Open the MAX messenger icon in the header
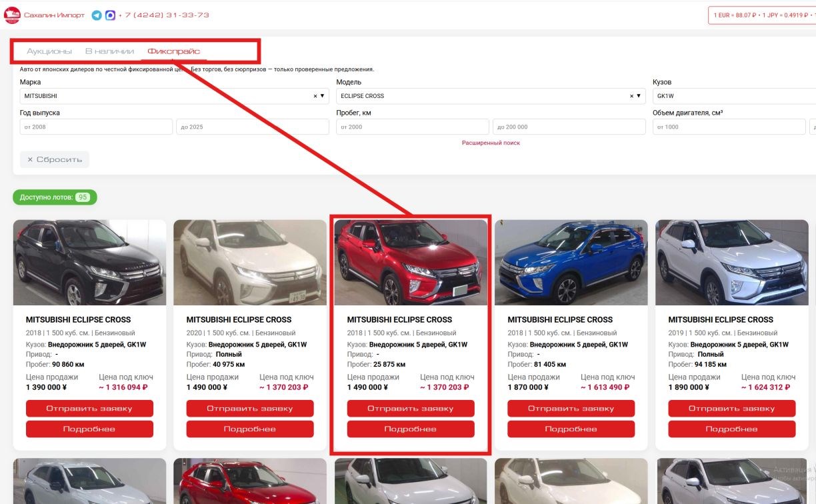The width and height of the screenshot is (816, 504). tap(110, 15)
